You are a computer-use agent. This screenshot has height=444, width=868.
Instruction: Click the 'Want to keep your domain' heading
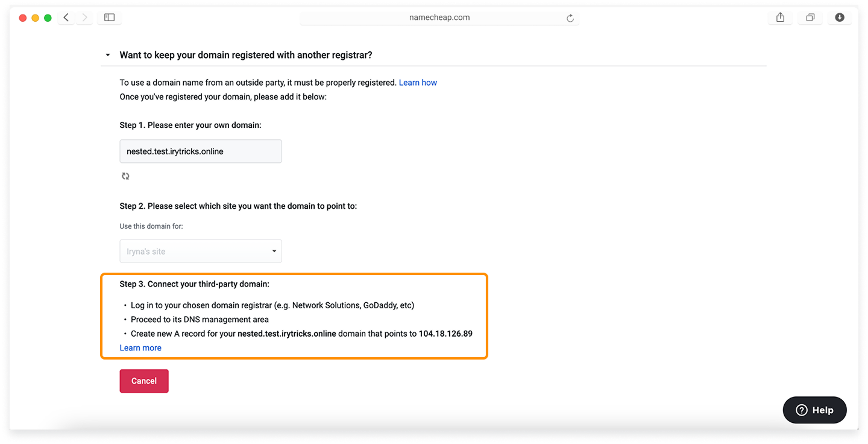[245, 55]
